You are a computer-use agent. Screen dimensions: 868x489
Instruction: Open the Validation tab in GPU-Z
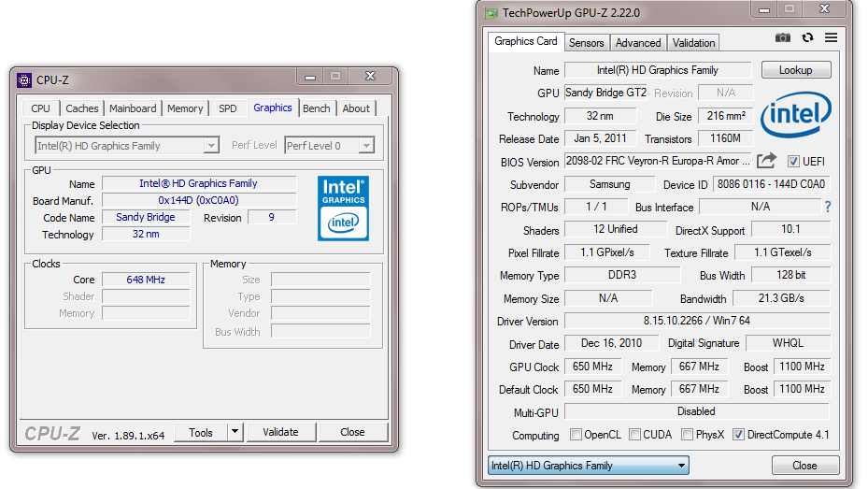click(693, 43)
